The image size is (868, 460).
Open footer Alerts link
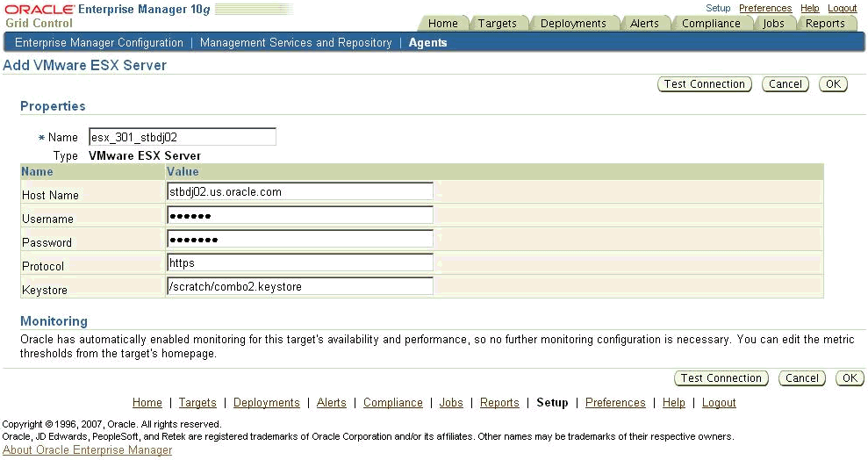[x=332, y=402]
